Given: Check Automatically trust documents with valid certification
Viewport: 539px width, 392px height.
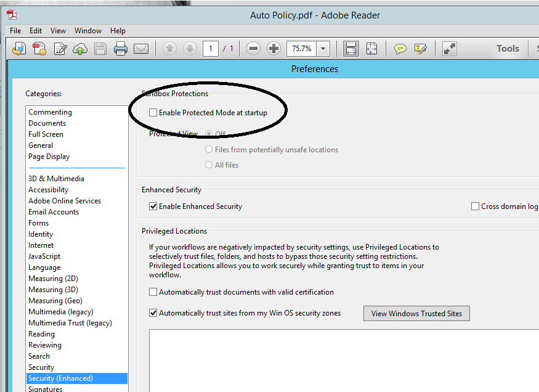Looking at the screenshot, I should point(153,292).
